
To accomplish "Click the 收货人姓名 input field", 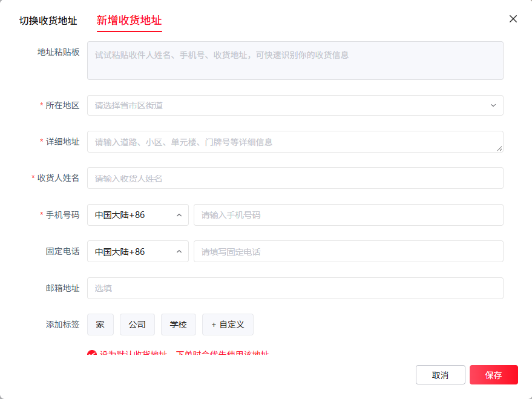I will (295, 178).
